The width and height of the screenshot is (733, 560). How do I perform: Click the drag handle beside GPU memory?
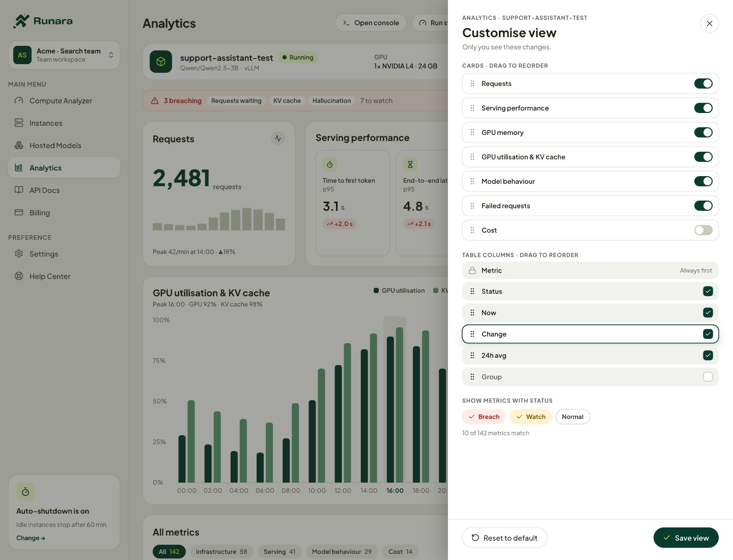tap(472, 132)
